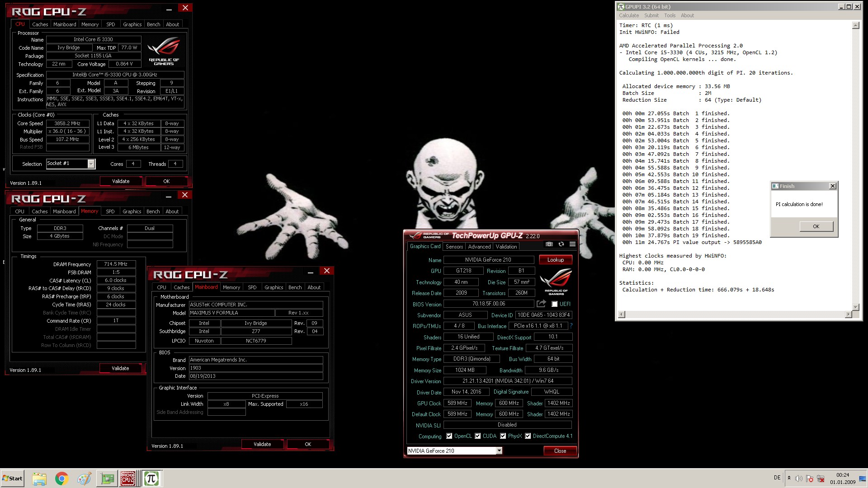Open CPU tab in CPU-Z Mainboard window
Image resolution: width=868 pixels, height=488 pixels.
(161, 287)
